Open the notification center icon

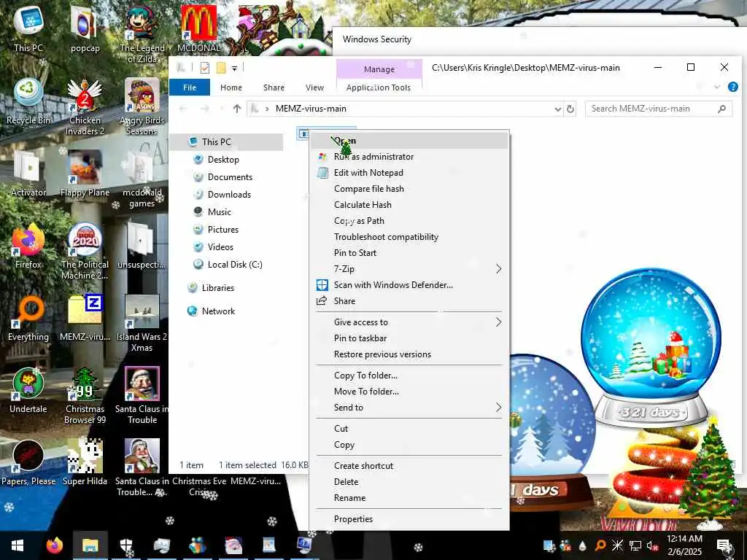723,545
